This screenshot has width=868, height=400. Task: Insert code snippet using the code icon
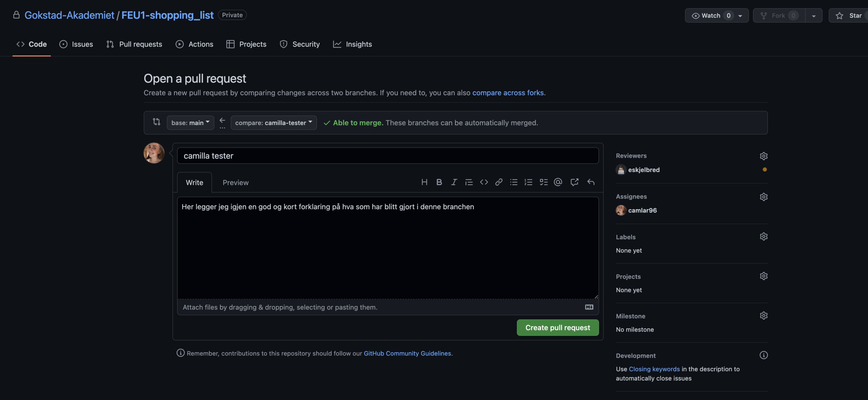point(484,182)
